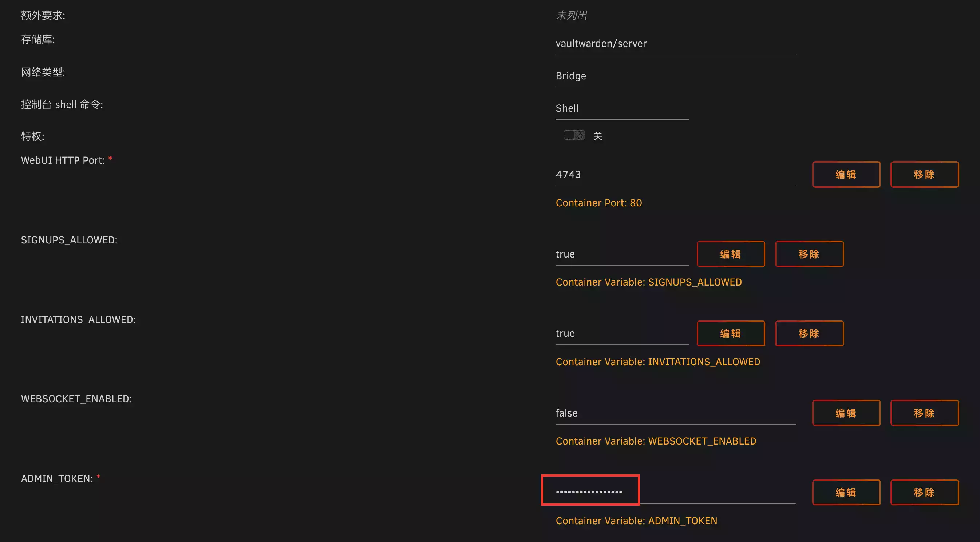Viewport: 980px width, 542px height.
Task: Click 编辑 for SIGNUPS_ALLOWED
Action: (730, 254)
